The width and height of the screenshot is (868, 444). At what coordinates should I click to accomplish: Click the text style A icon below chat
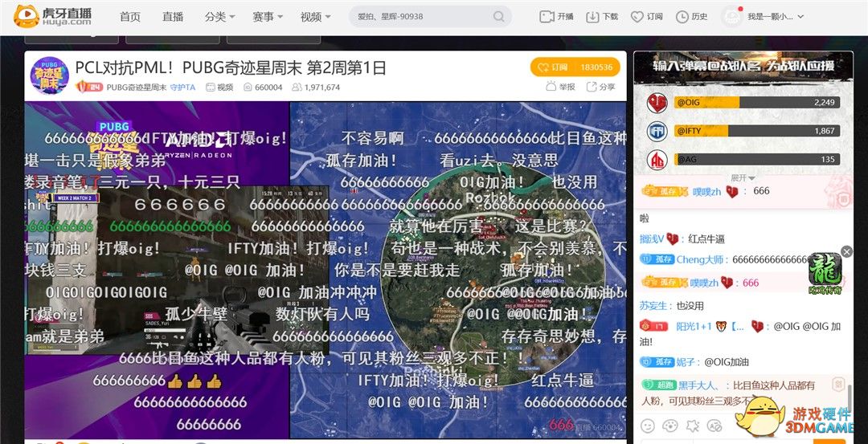click(714, 426)
